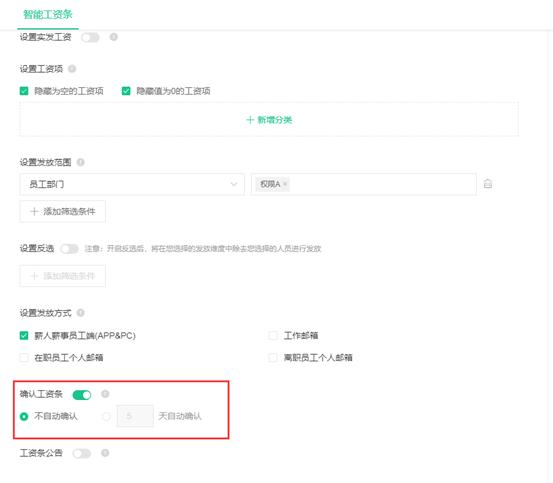
Task: Enable the 工资条公告 switch
Action: pos(82,453)
